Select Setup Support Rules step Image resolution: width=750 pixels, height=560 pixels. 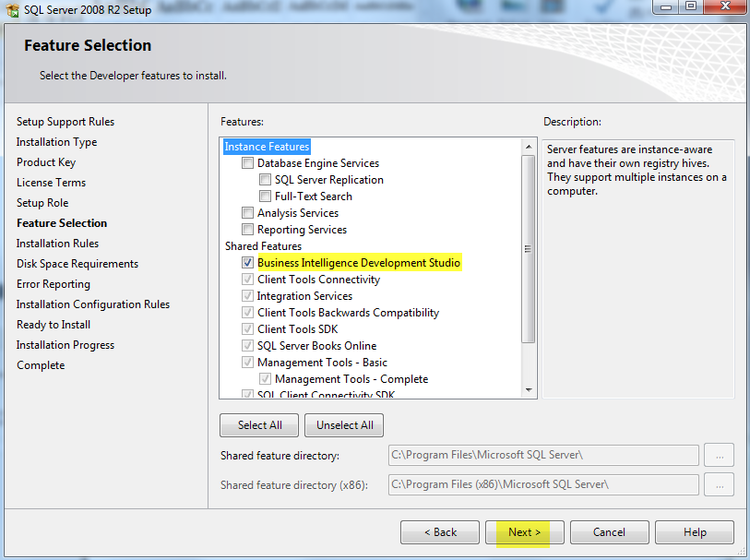[65, 122]
